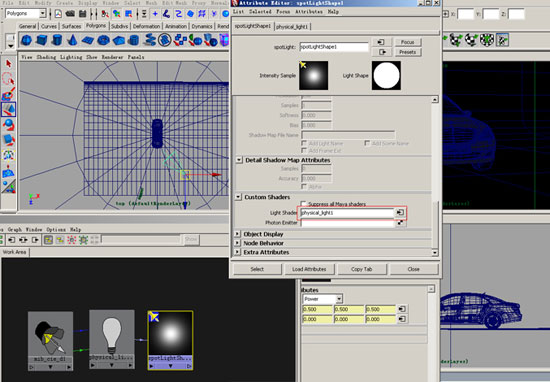Check the Add Scene Name option

click(367, 143)
